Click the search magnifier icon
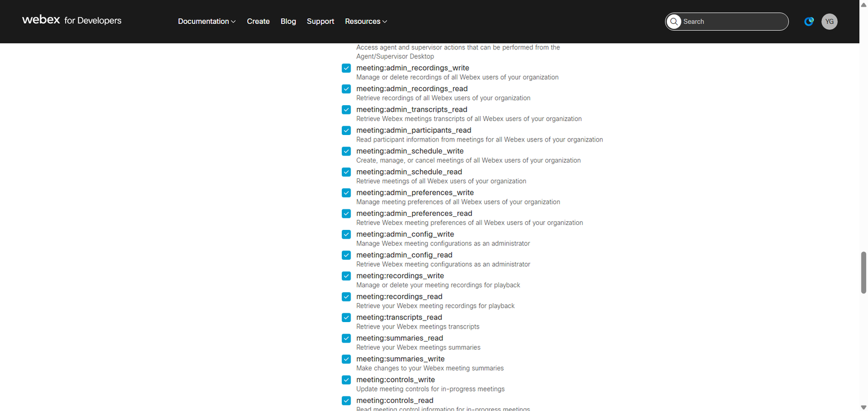Screen dimensions: 868x411 click(674, 22)
